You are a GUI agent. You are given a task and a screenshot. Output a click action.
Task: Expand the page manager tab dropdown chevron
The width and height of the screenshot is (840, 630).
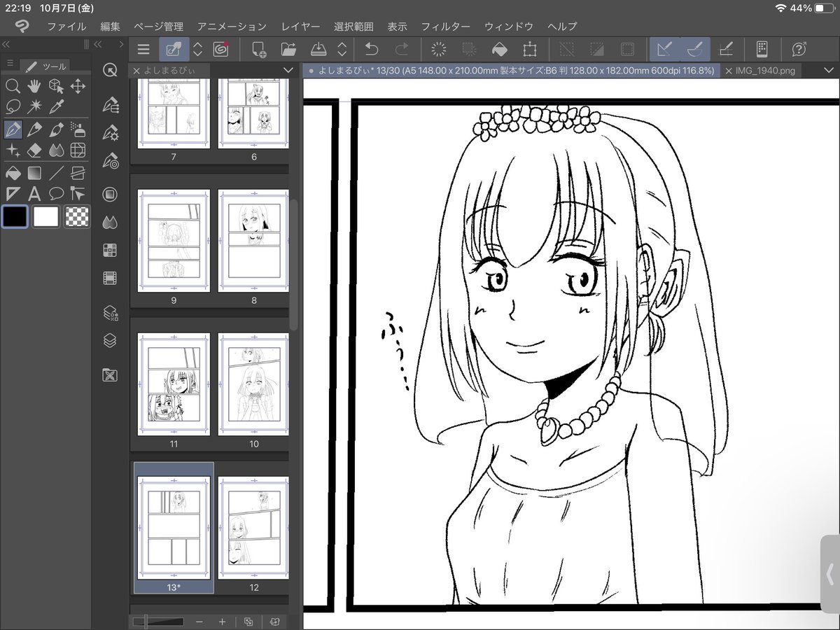point(288,70)
